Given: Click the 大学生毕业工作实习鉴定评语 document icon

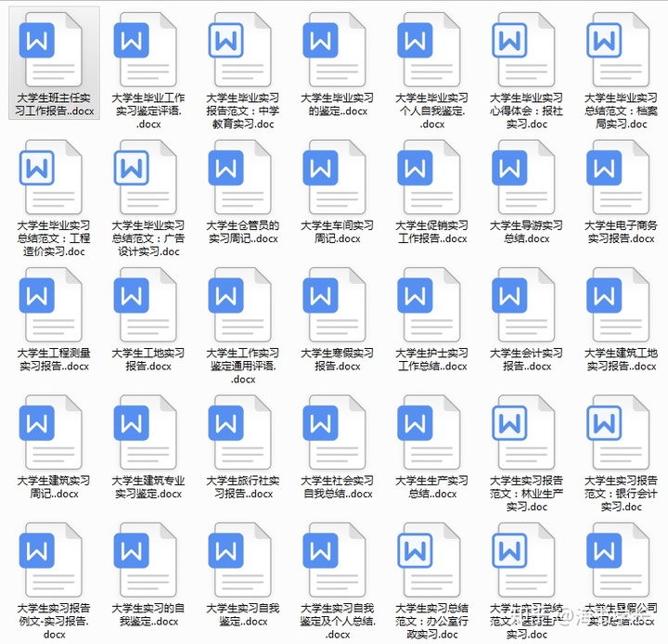Looking at the screenshot, I should tap(148, 49).
